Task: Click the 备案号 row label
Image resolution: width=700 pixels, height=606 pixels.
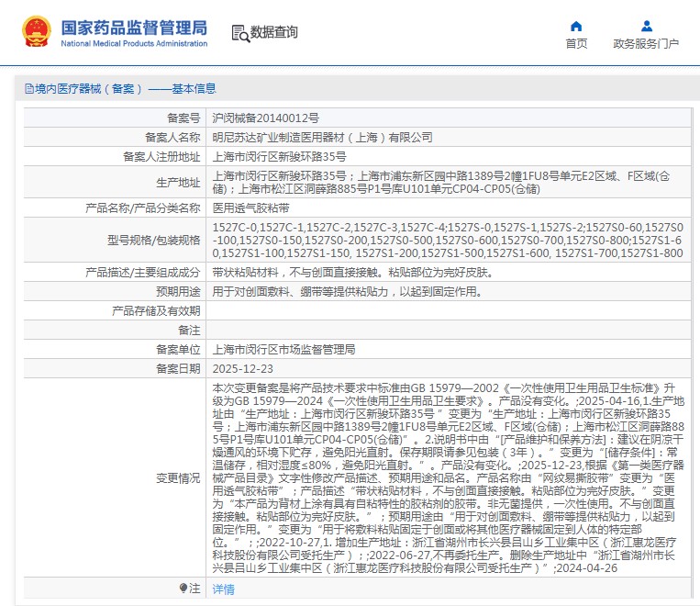Action: coord(183,118)
